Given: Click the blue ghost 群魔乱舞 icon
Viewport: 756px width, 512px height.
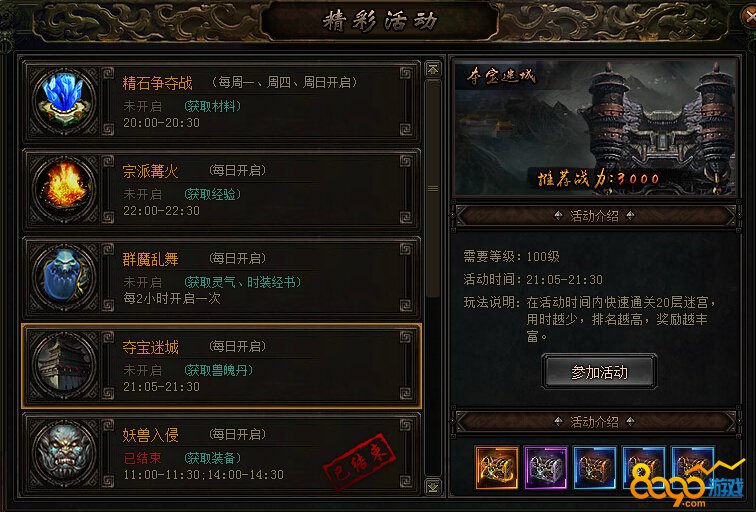Looking at the screenshot, I should [x=64, y=277].
